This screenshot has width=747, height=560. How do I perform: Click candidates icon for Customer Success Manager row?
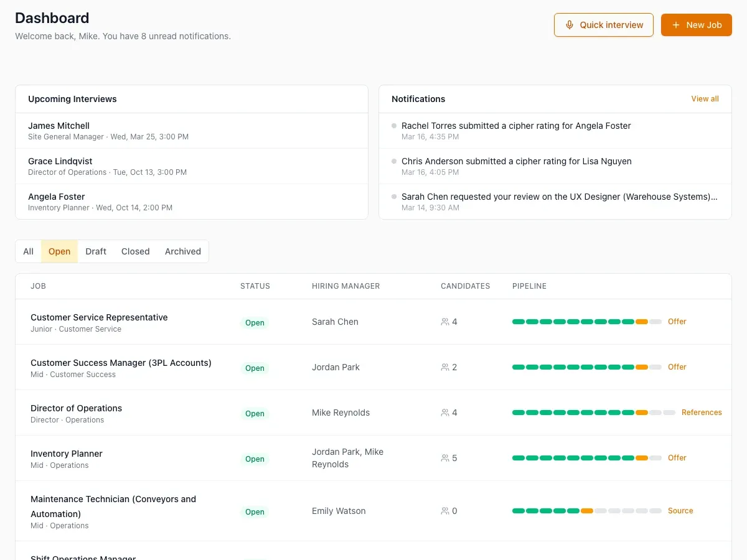pos(445,367)
